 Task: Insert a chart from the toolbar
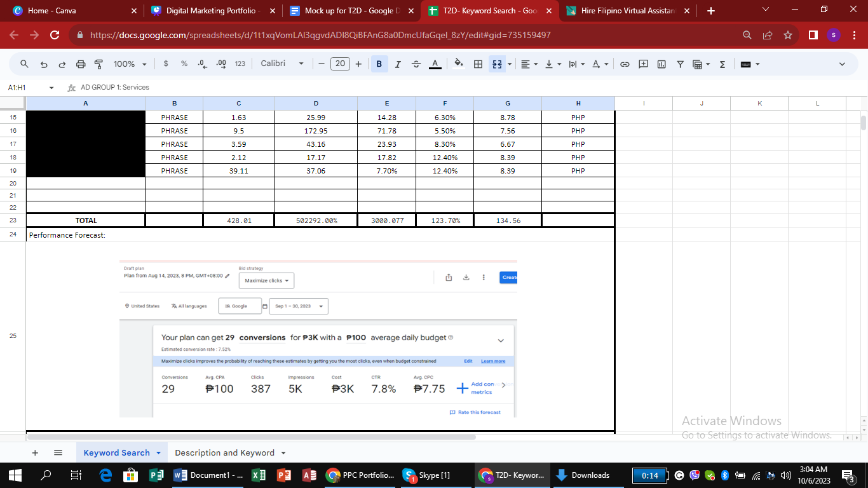(x=661, y=64)
